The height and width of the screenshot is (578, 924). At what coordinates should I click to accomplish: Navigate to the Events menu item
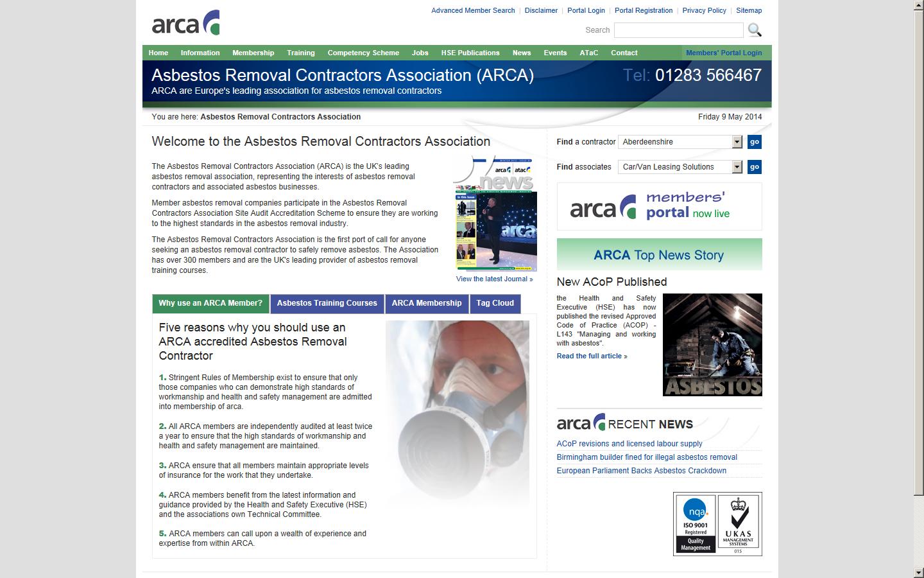click(x=555, y=53)
